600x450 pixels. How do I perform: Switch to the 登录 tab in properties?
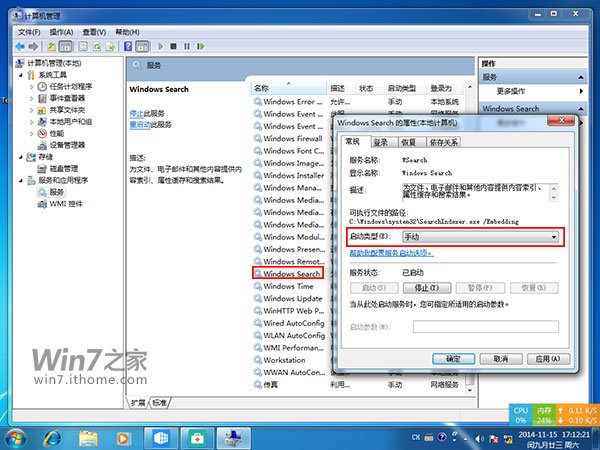point(381,142)
